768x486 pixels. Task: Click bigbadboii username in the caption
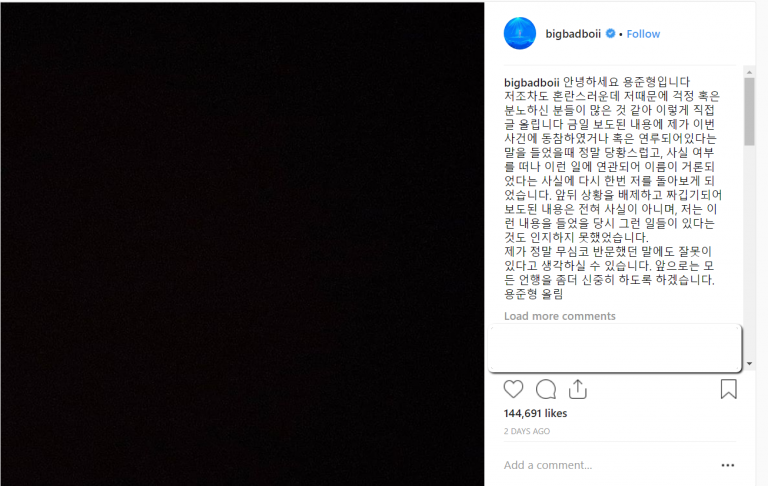531,82
